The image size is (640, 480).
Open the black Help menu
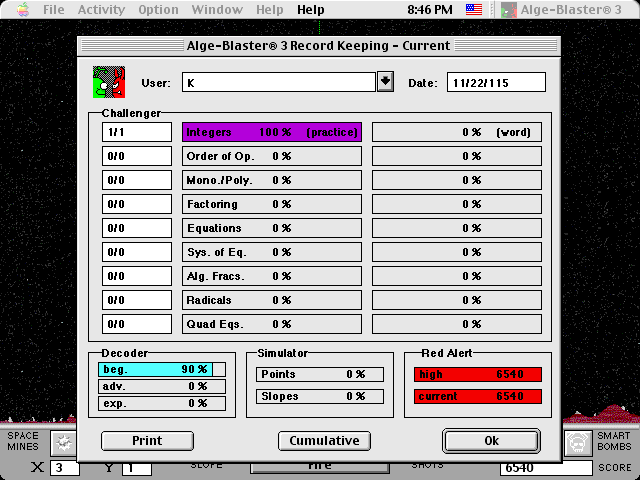pyautogui.click(x=310, y=10)
